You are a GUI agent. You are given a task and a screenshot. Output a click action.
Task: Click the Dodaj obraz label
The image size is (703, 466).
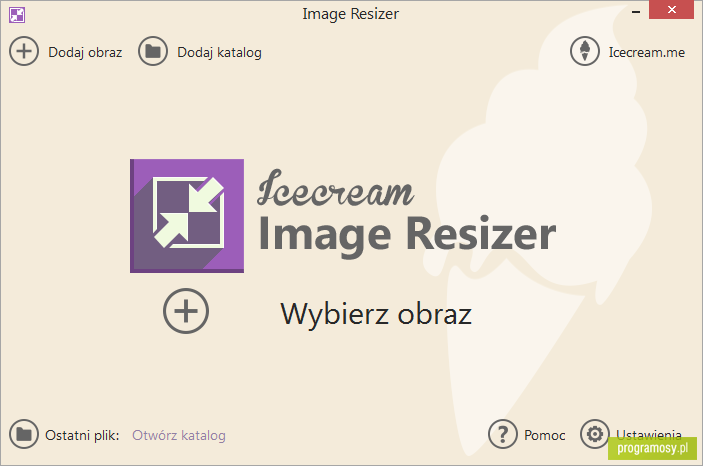click(x=85, y=52)
